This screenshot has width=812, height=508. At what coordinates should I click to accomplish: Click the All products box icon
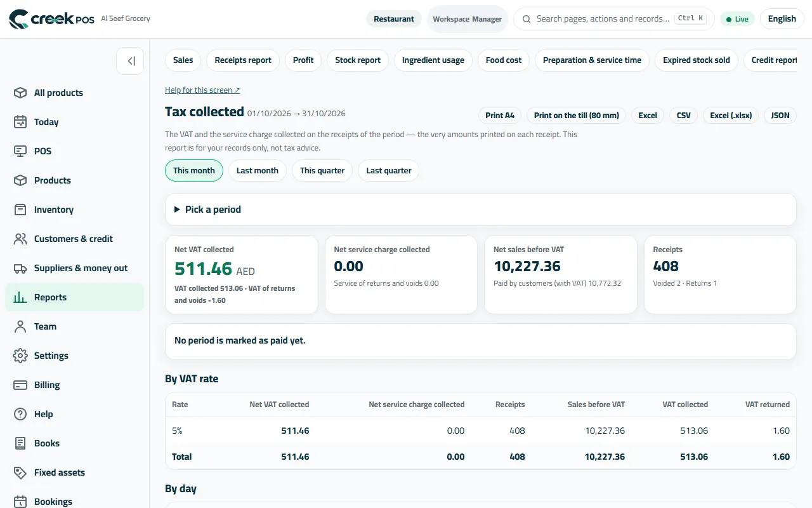point(20,93)
